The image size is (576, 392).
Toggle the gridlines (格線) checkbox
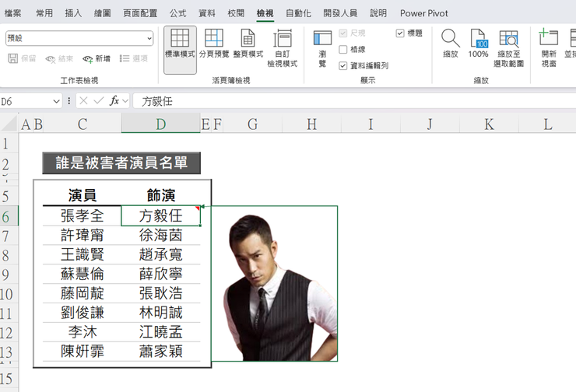pyautogui.click(x=342, y=49)
